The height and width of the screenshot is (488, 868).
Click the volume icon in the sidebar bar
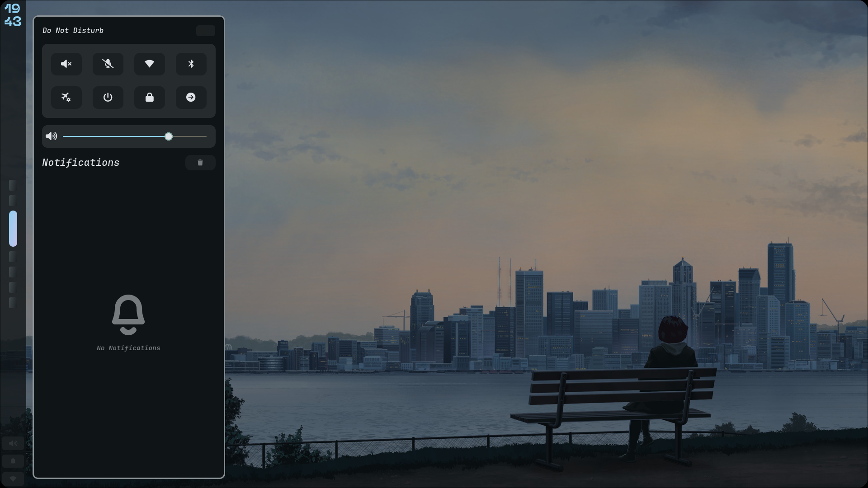(x=13, y=444)
